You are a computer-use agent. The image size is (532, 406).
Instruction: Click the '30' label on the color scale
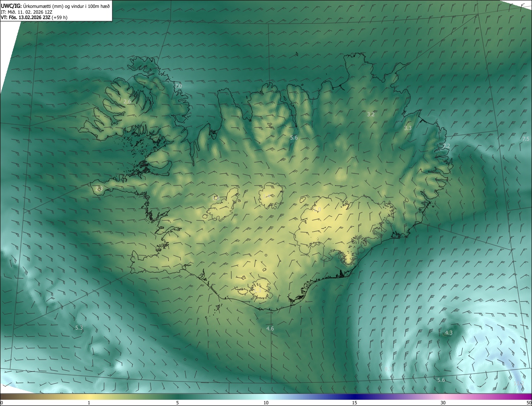(443, 403)
